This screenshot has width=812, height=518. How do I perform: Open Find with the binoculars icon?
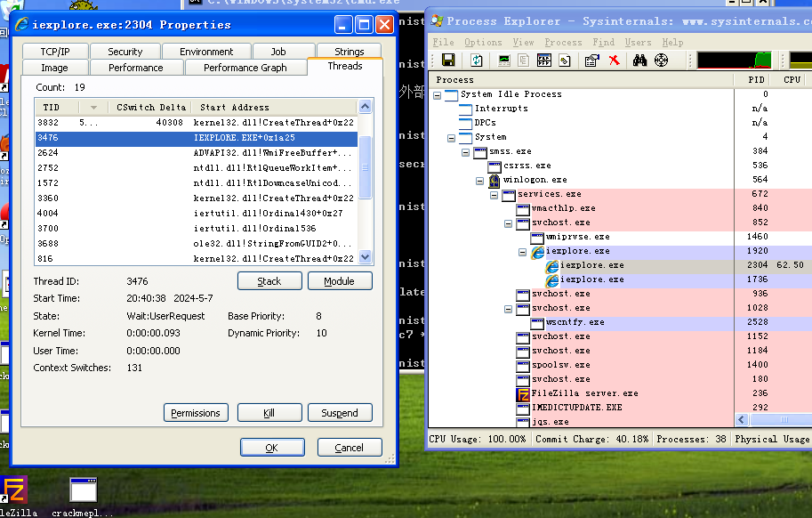pos(639,61)
